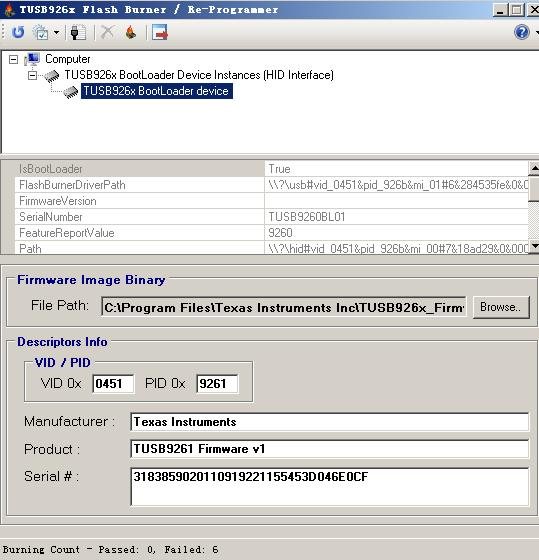Minimize the Flash Burner window
Image resolution: width=539 pixels, height=560 pixels.
coord(500,10)
